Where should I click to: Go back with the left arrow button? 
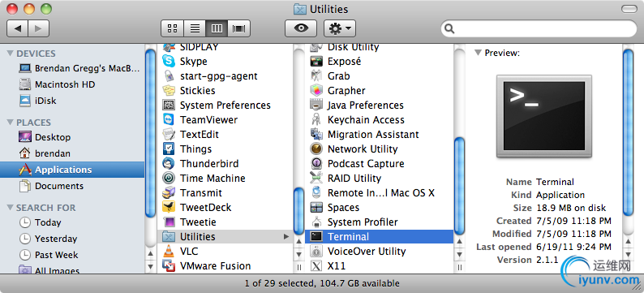click(x=18, y=28)
